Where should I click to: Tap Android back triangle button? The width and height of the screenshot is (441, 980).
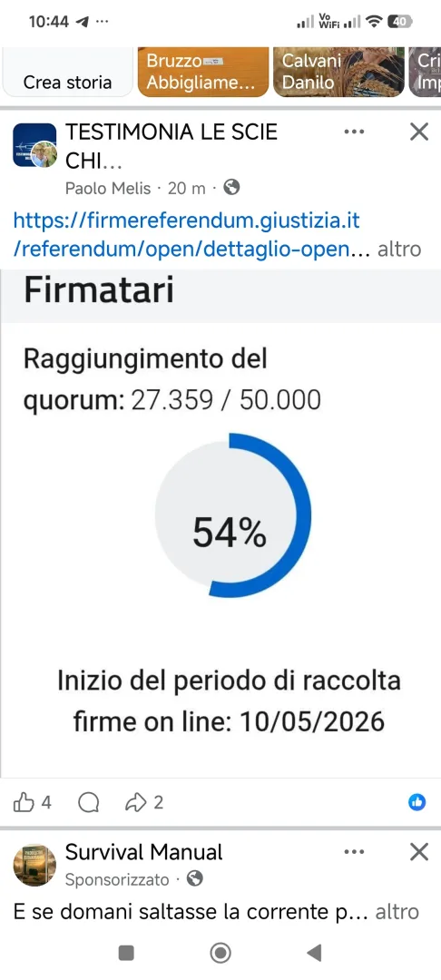tap(314, 953)
